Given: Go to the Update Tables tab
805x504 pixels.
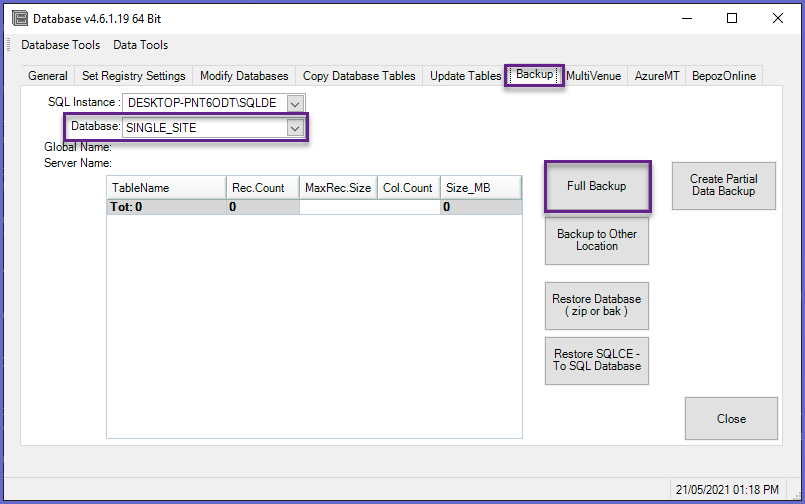Looking at the screenshot, I should pyautogui.click(x=465, y=76).
